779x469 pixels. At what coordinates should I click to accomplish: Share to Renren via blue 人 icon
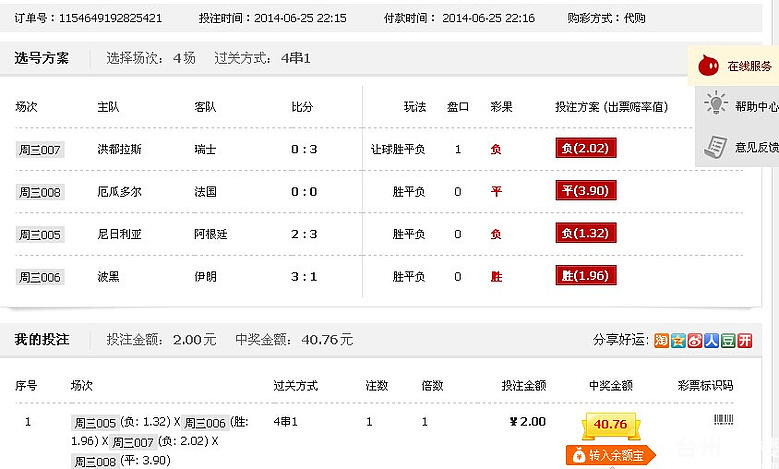click(x=710, y=341)
